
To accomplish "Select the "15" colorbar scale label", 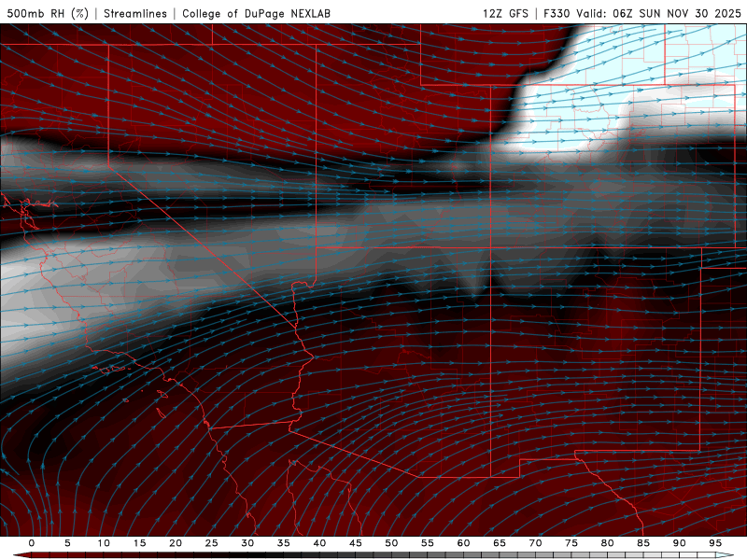I will (139, 543).
